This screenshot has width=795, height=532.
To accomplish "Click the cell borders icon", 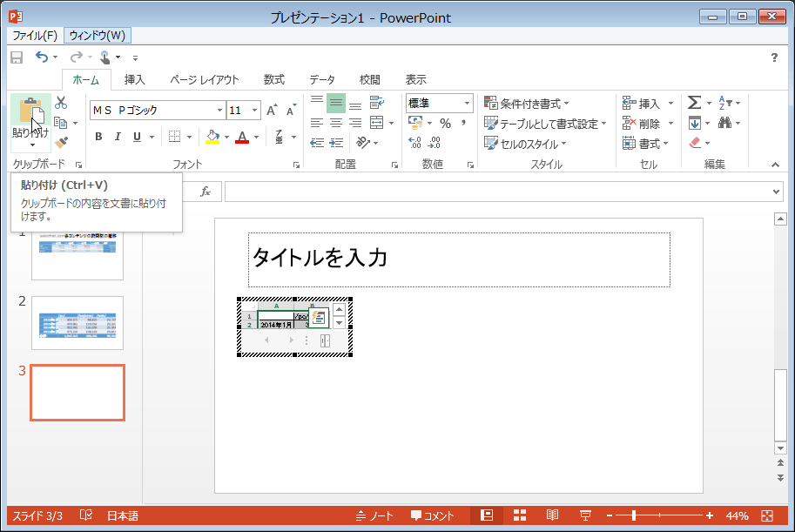I will click(174, 137).
